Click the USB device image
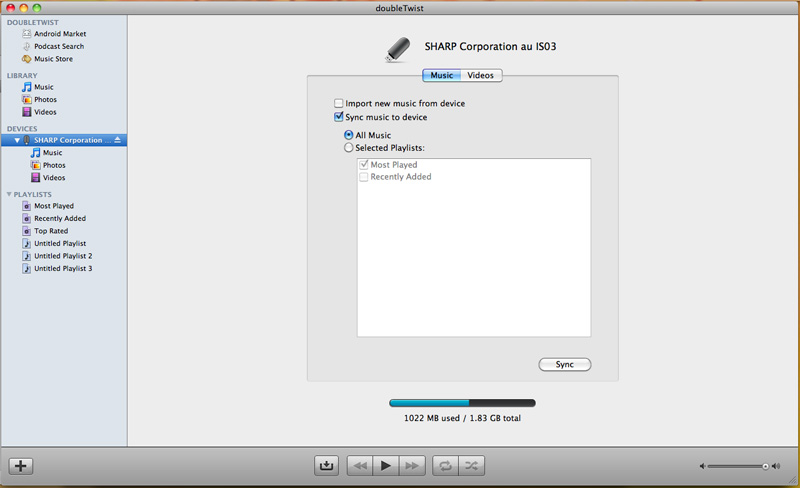 [x=398, y=50]
